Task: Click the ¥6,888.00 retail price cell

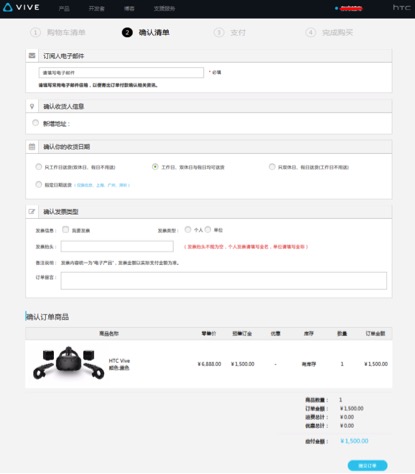Action: tap(209, 364)
